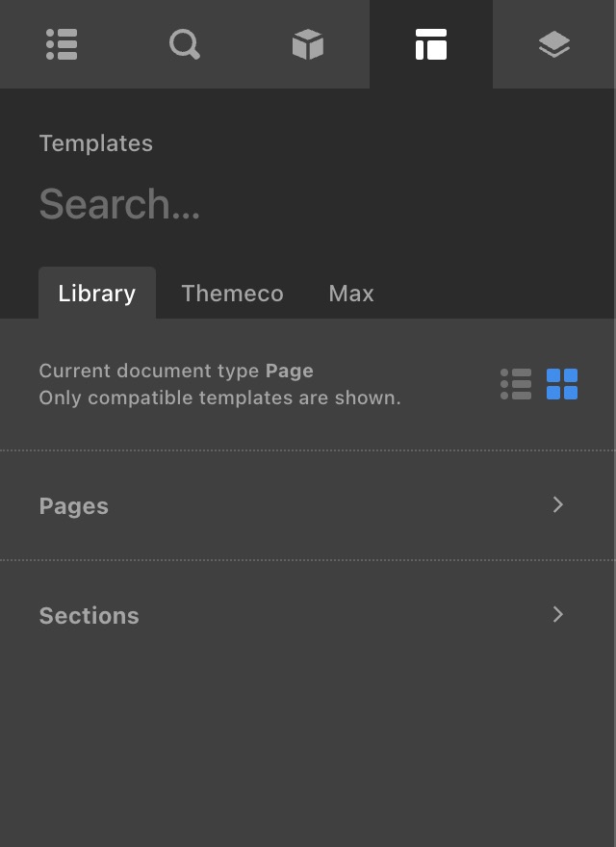Open the Layers stack icon
Viewport: 616px width, 847px height.
pyautogui.click(x=553, y=44)
